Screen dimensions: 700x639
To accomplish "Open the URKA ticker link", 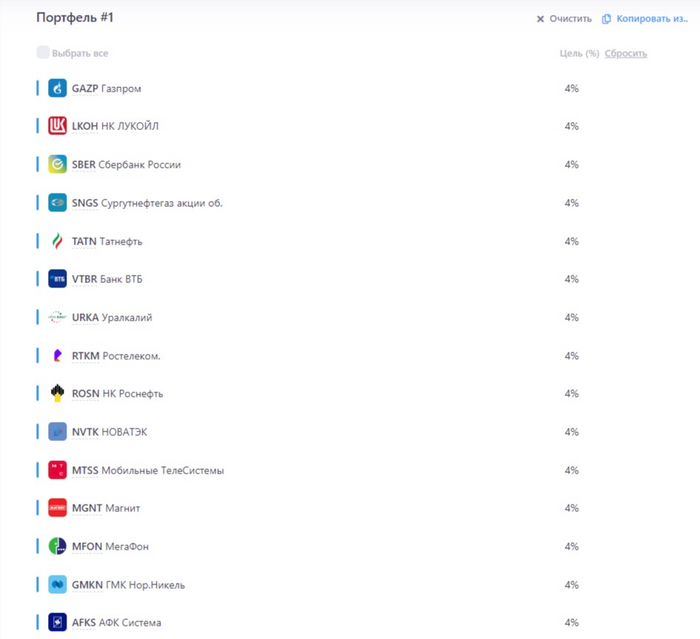I will pyautogui.click(x=85, y=317).
